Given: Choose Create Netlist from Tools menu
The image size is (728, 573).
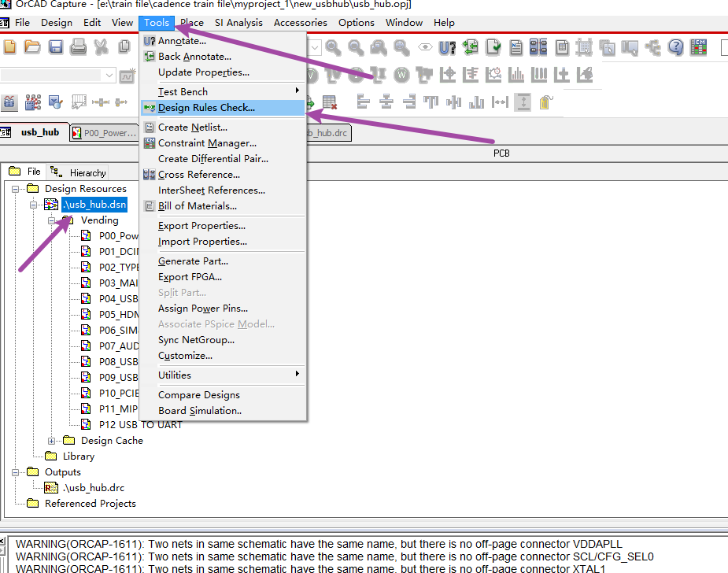Looking at the screenshot, I should coord(223,128).
